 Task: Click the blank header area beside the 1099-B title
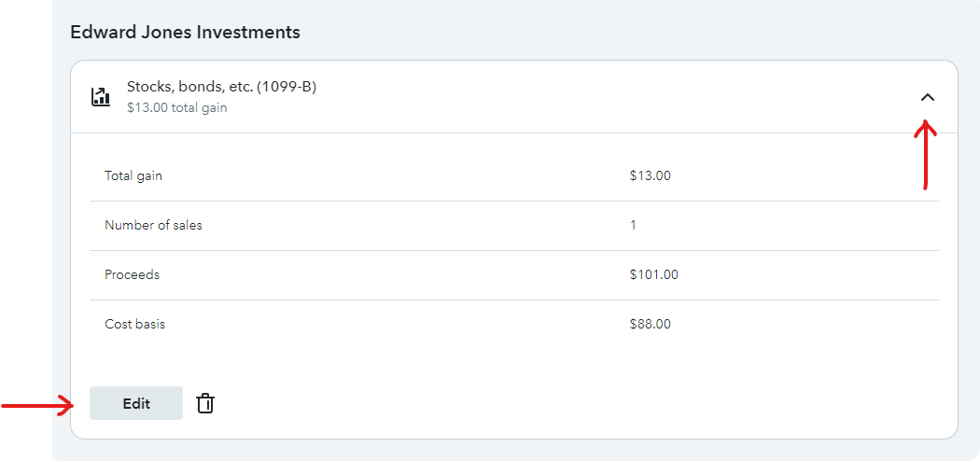[607, 97]
